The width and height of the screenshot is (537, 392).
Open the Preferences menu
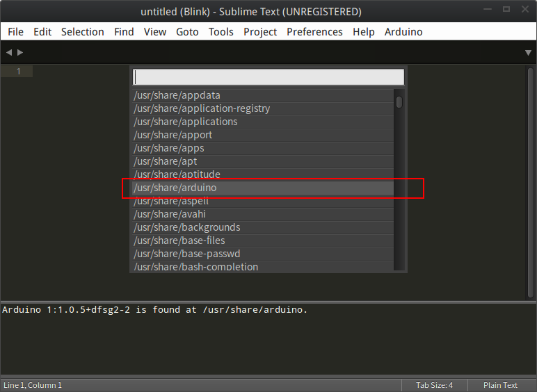(x=314, y=32)
